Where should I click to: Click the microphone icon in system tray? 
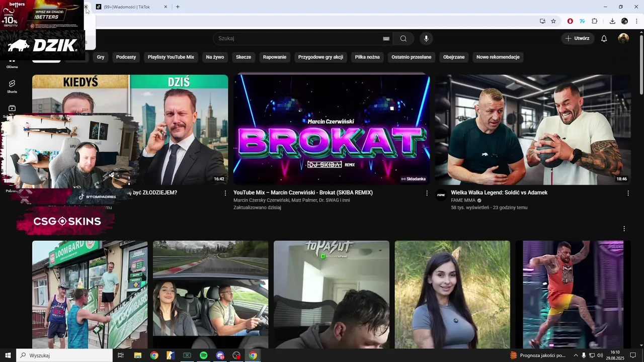[584, 355]
